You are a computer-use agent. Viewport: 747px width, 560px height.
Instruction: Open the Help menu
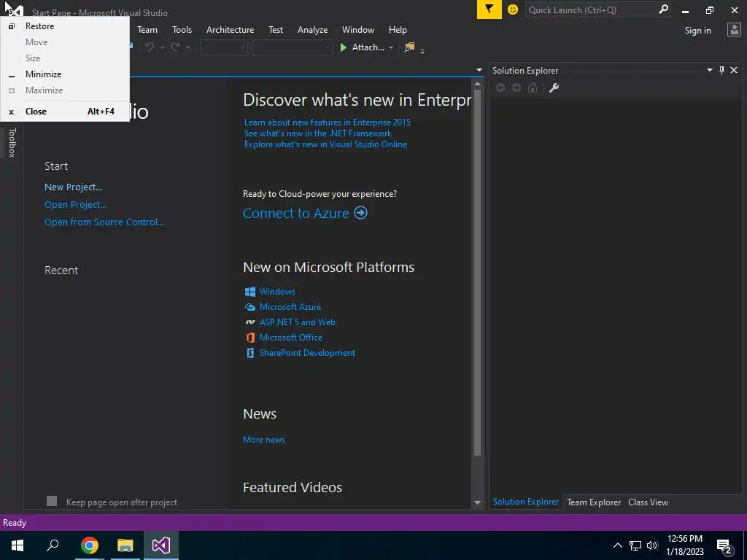[x=398, y=29]
